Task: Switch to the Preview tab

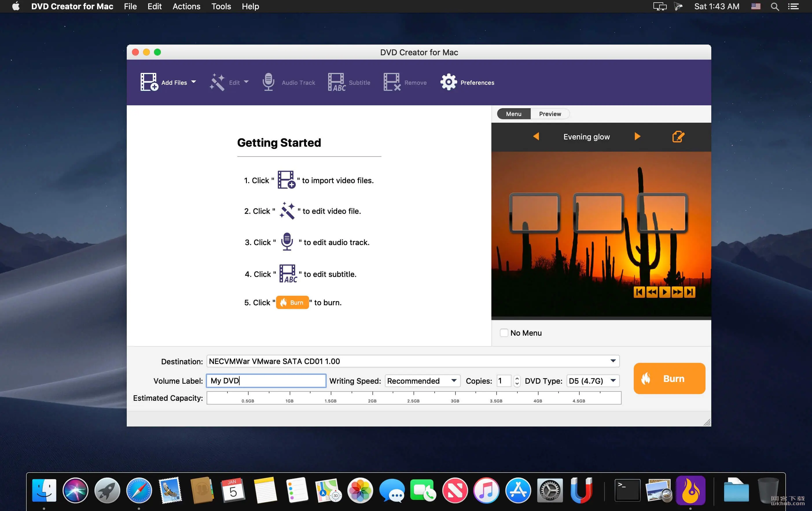Action: click(x=549, y=114)
